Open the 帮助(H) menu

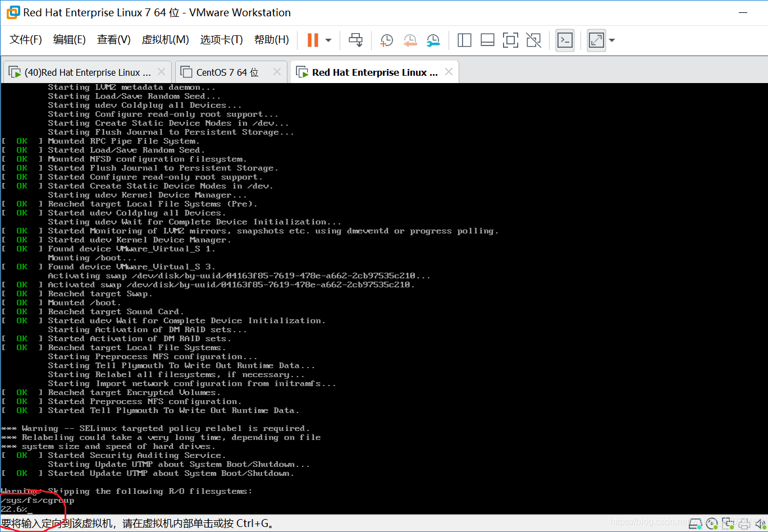coord(272,40)
